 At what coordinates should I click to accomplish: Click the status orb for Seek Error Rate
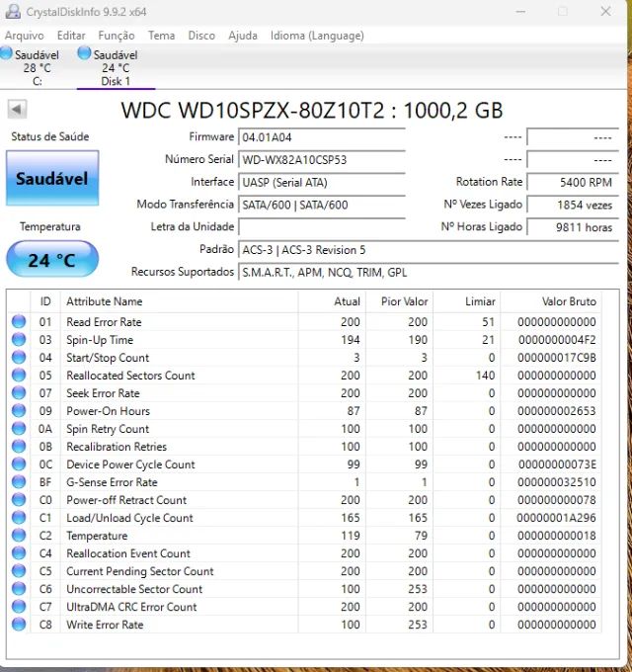point(19,392)
